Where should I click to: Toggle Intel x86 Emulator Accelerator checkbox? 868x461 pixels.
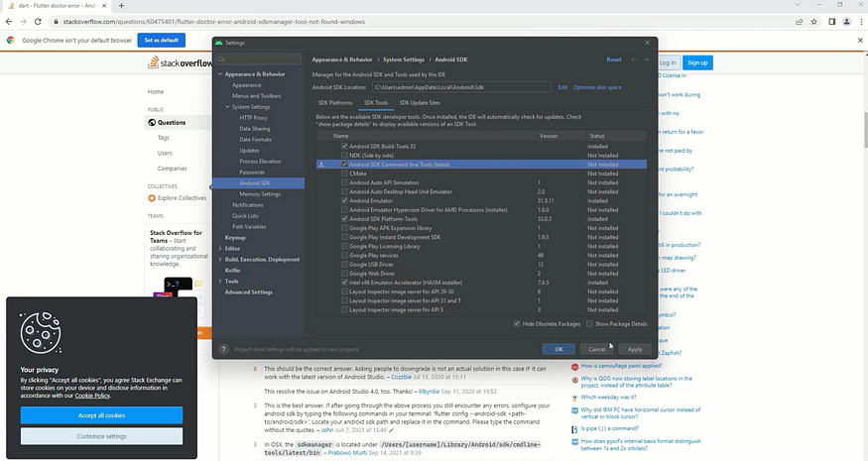pyautogui.click(x=345, y=283)
